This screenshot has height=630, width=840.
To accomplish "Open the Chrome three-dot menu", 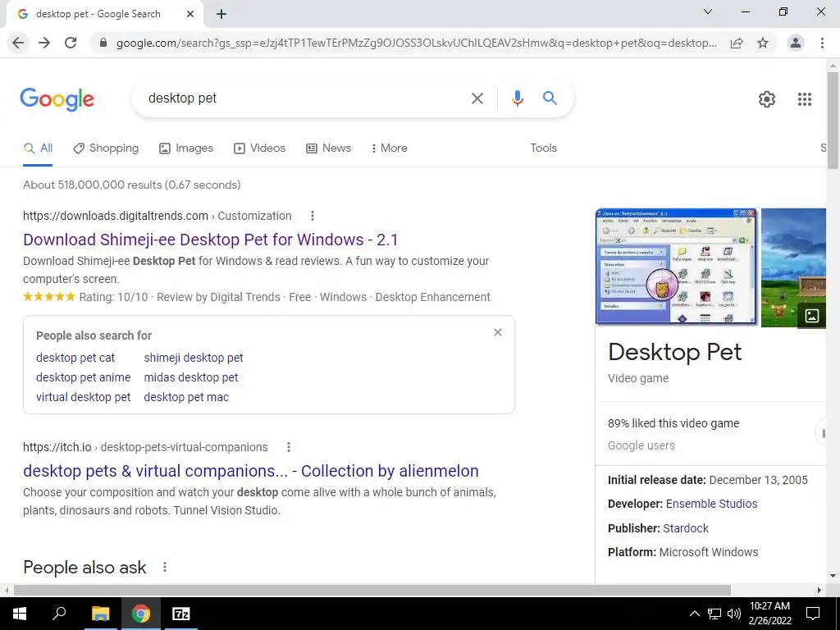I will tap(822, 43).
